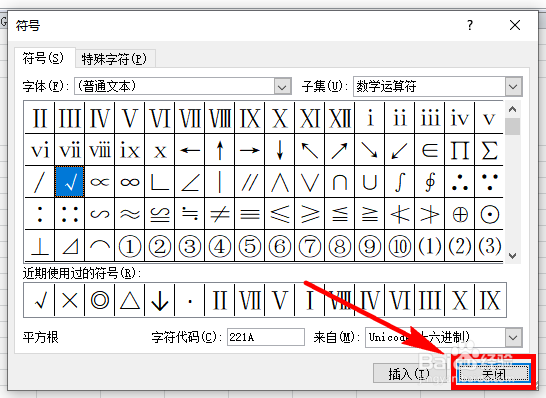Screen dimensions: 546x398
Task: Pick the multiplication × in recently used symbols
Action: [x=70, y=300]
